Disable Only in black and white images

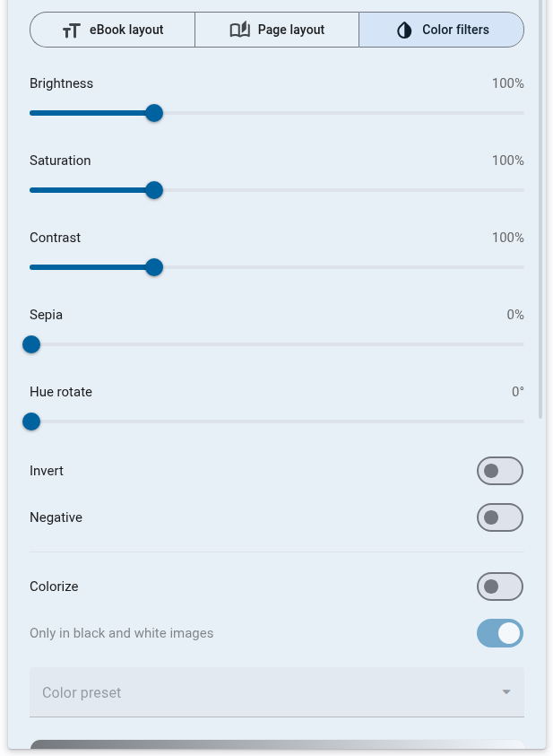tap(499, 633)
